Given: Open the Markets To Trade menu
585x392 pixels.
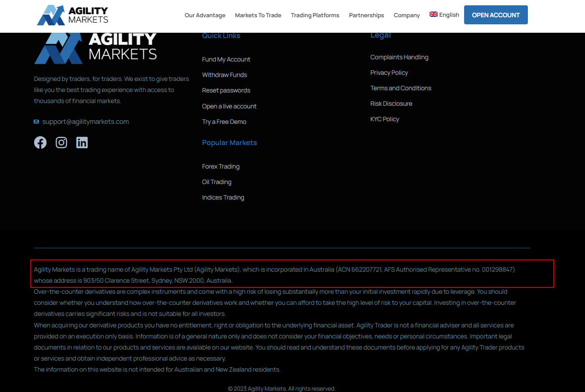Looking at the screenshot, I should [258, 15].
